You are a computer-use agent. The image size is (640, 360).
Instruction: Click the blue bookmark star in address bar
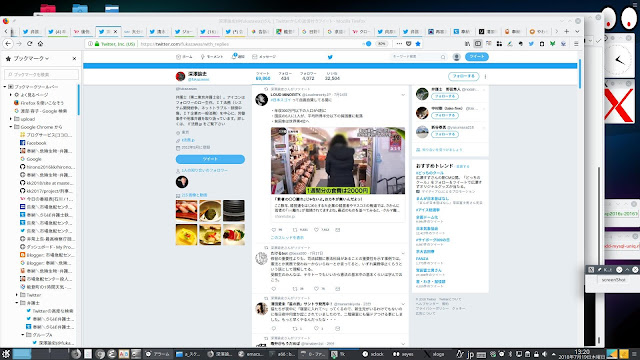(418, 44)
